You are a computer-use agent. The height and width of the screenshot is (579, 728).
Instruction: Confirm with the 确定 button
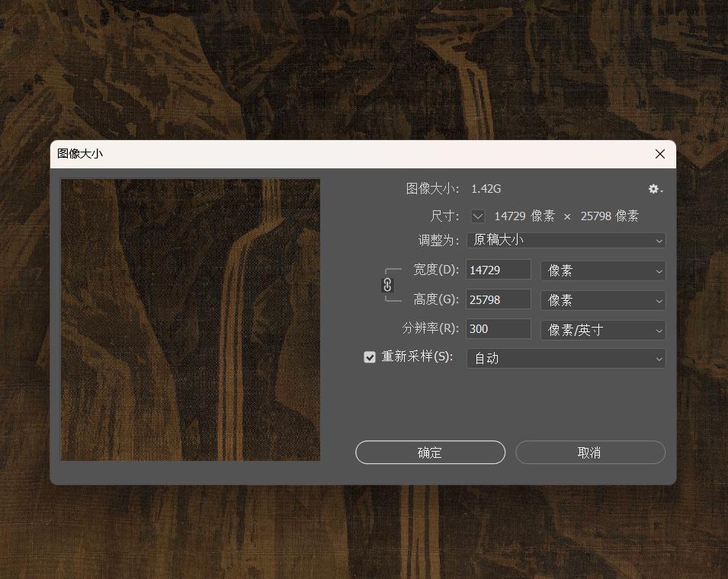click(430, 453)
